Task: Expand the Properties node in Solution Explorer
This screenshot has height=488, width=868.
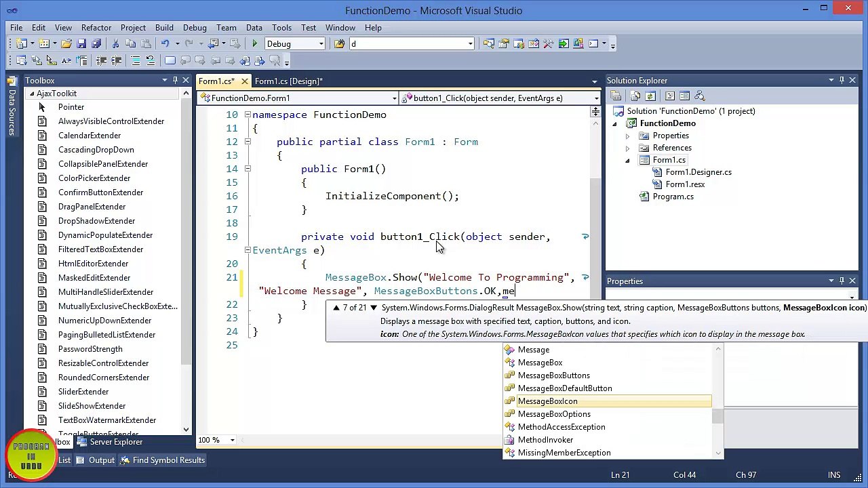Action: pyautogui.click(x=627, y=136)
